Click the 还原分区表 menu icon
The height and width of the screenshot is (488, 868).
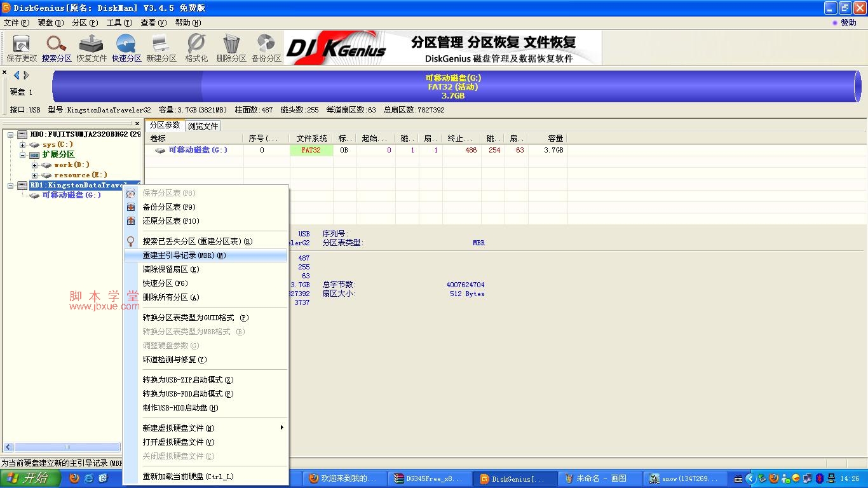point(131,221)
